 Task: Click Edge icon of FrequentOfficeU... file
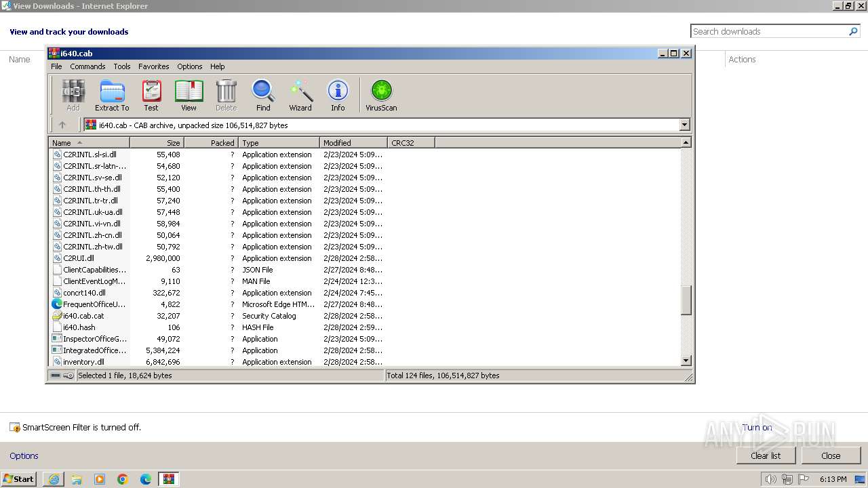point(57,304)
